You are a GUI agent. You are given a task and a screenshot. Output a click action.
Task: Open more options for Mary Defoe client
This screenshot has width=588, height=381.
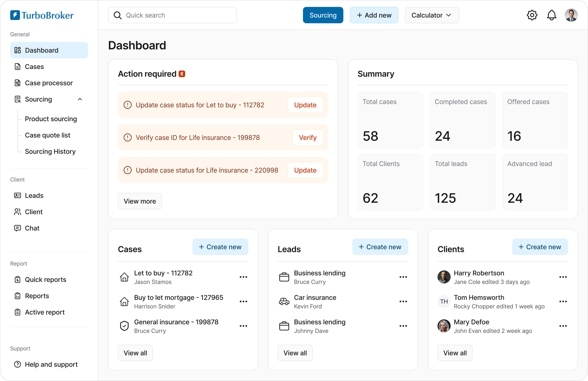click(x=563, y=326)
